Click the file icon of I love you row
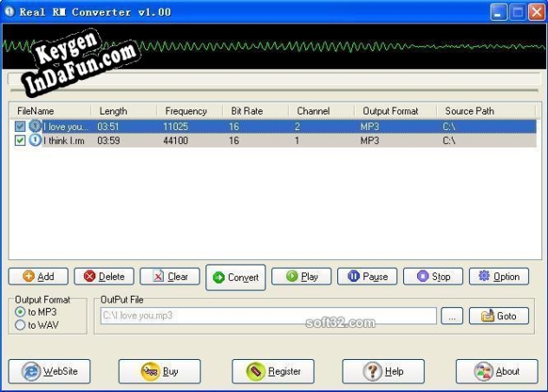Viewport: 548px width, 392px height. pos(35,126)
